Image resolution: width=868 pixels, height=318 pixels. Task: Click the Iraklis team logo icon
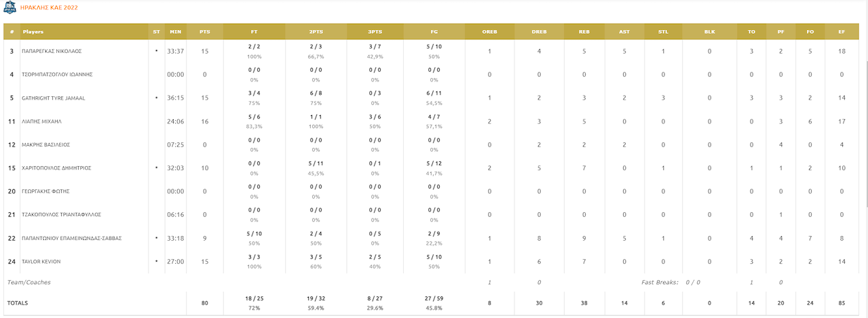click(x=10, y=6)
